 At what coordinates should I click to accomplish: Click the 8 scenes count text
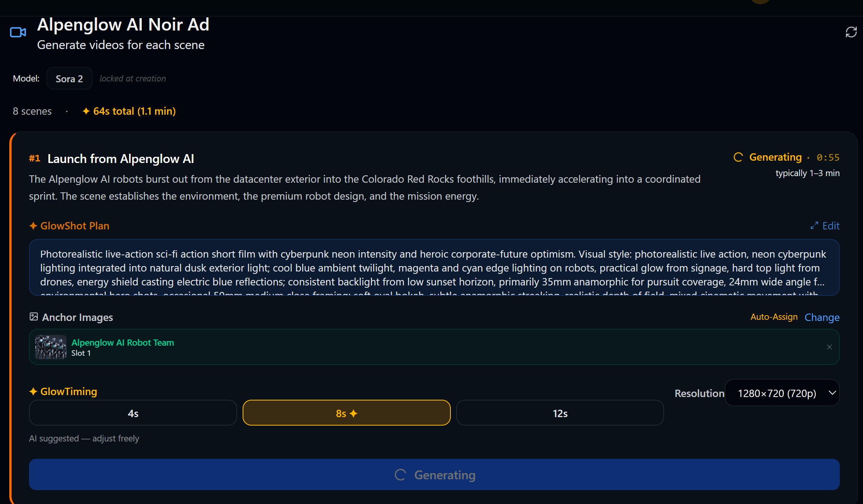32,111
